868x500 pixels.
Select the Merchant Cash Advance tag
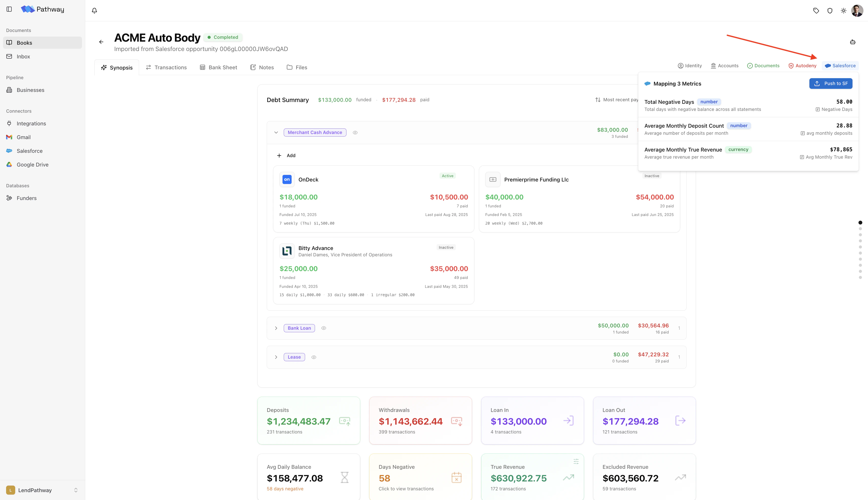315,132
